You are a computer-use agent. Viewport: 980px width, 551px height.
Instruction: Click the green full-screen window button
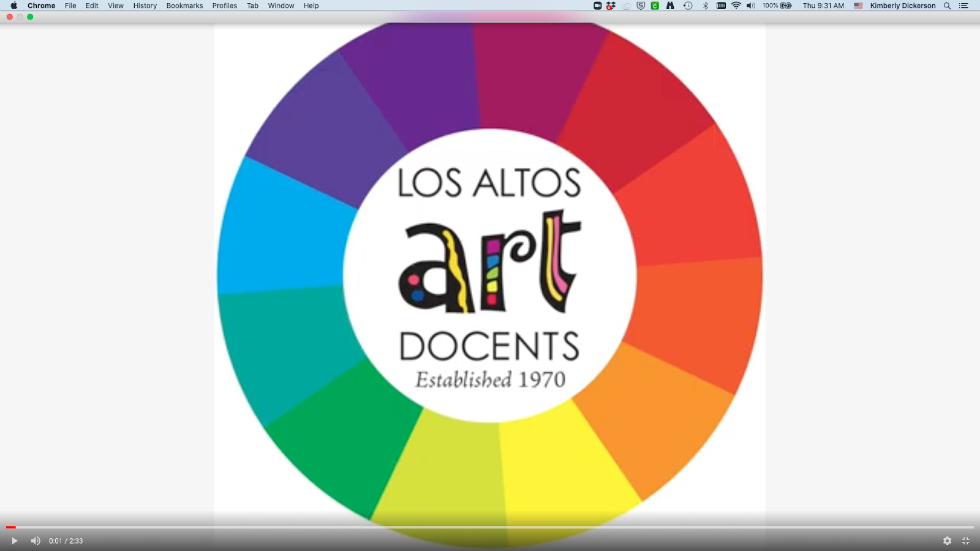coord(30,17)
